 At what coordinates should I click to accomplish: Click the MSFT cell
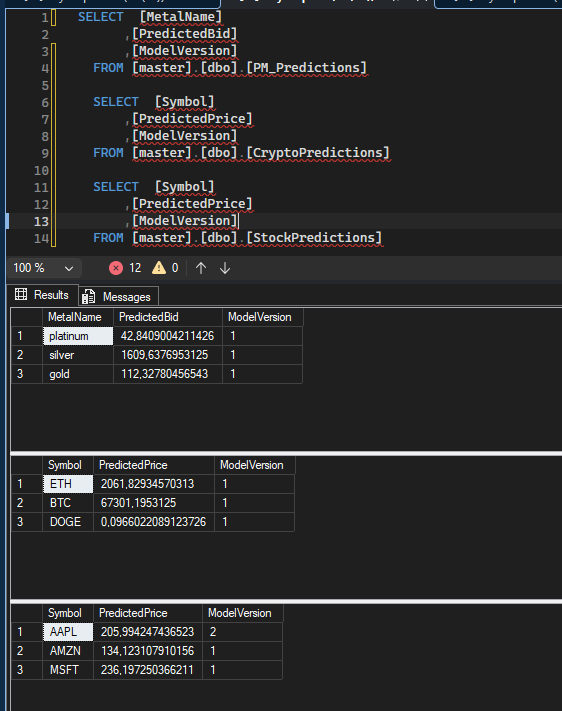(68, 670)
